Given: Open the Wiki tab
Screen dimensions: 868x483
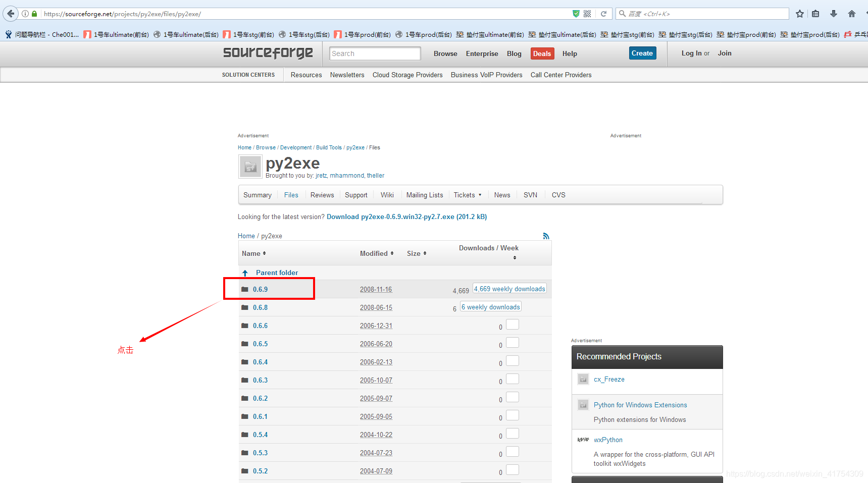Looking at the screenshot, I should (x=387, y=195).
